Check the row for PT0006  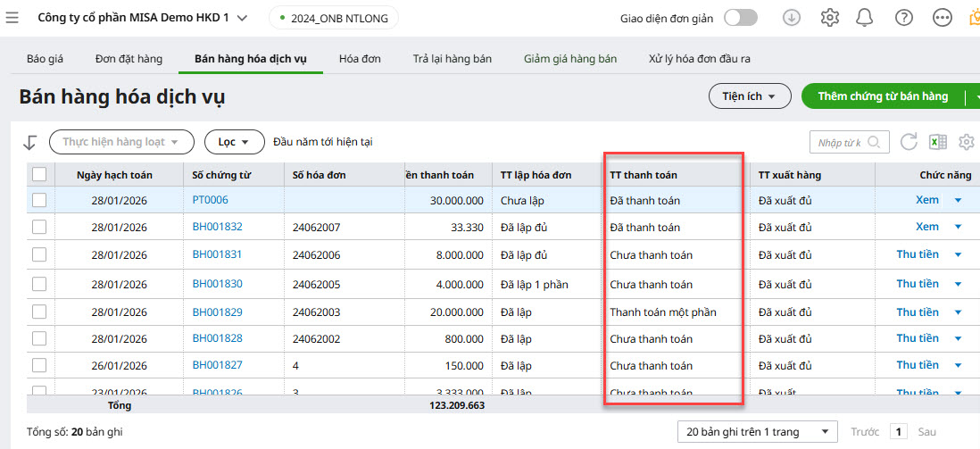pos(39,200)
